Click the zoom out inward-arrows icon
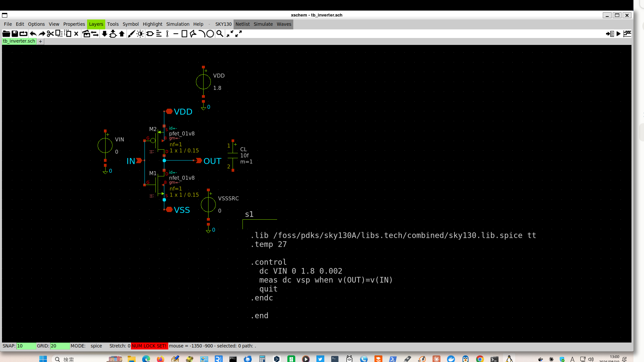The width and height of the screenshot is (644, 362). (230, 34)
